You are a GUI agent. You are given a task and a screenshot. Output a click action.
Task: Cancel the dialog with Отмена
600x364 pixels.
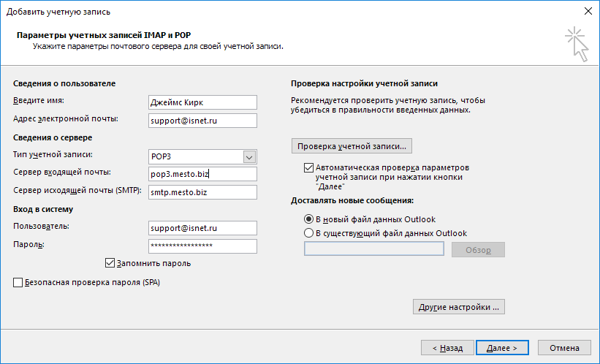(564, 348)
